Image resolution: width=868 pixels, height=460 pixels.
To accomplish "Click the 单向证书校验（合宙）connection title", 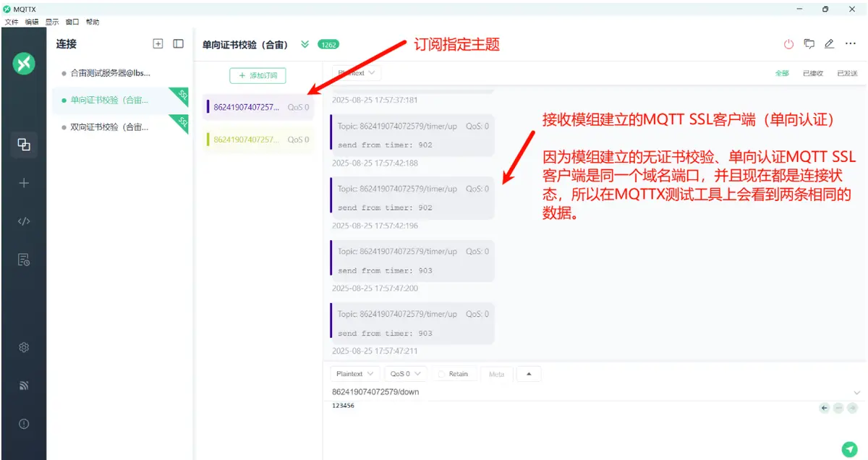I will click(245, 44).
